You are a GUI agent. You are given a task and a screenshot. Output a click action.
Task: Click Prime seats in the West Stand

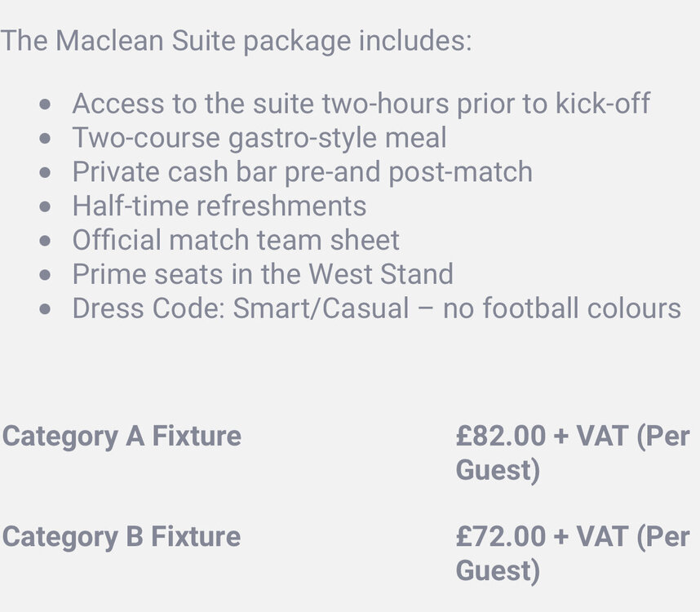click(263, 274)
